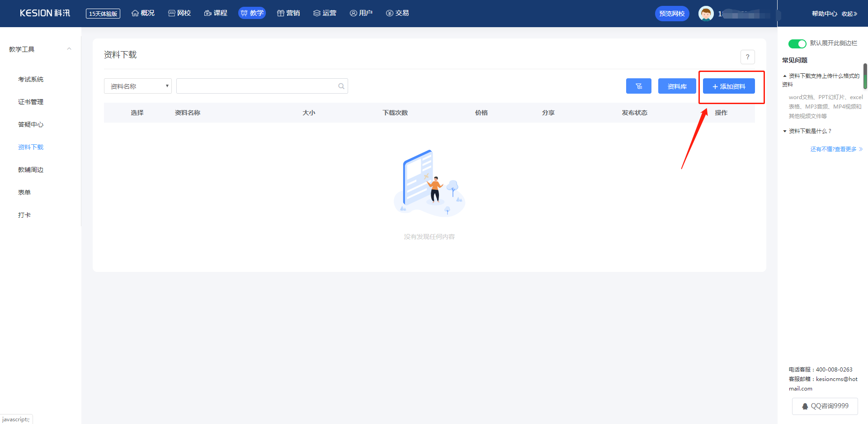Open the 用户 users menu

point(361,13)
